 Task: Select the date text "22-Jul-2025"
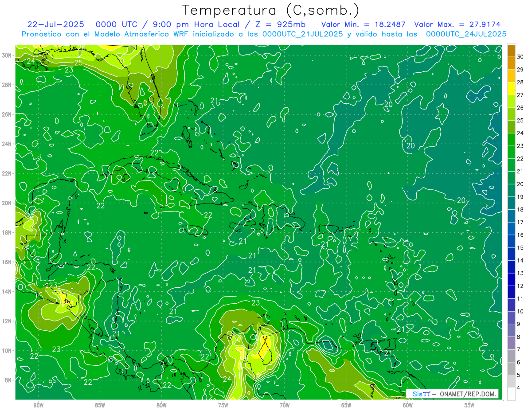point(55,24)
